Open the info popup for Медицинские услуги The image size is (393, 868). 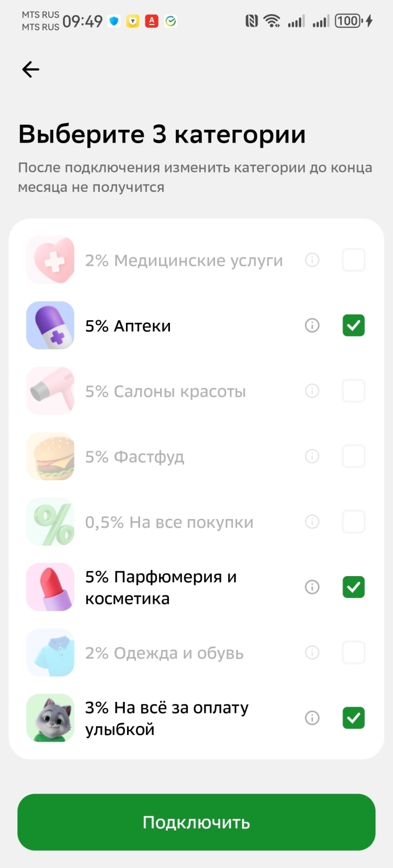pos(312,260)
